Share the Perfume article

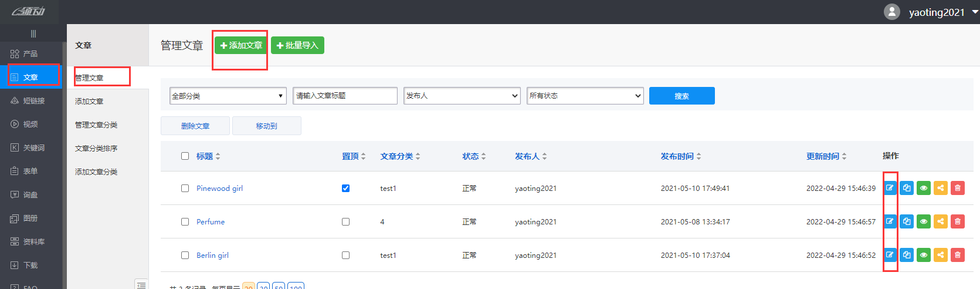pos(941,221)
